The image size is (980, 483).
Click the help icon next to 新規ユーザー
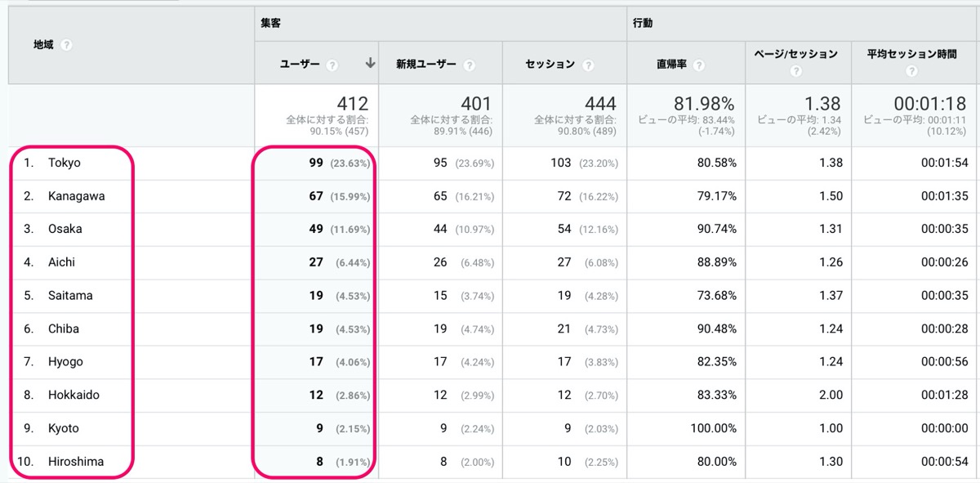(469, 65)
